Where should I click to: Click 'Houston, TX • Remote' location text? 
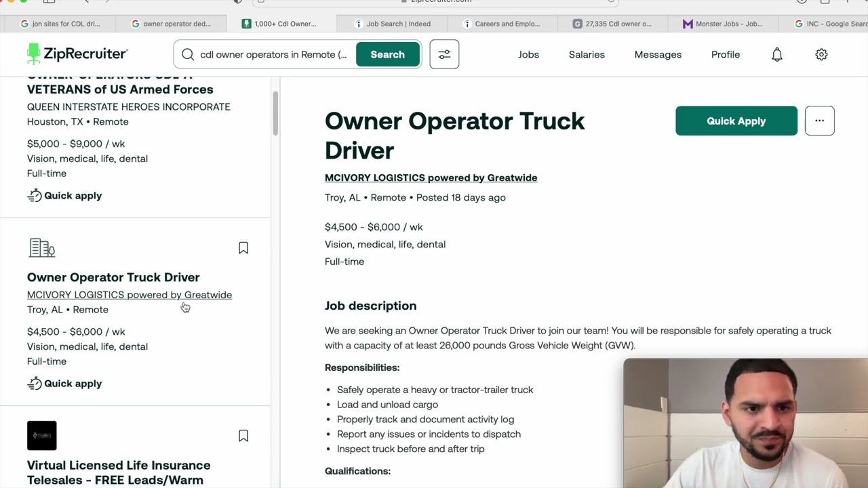[77, 122]
